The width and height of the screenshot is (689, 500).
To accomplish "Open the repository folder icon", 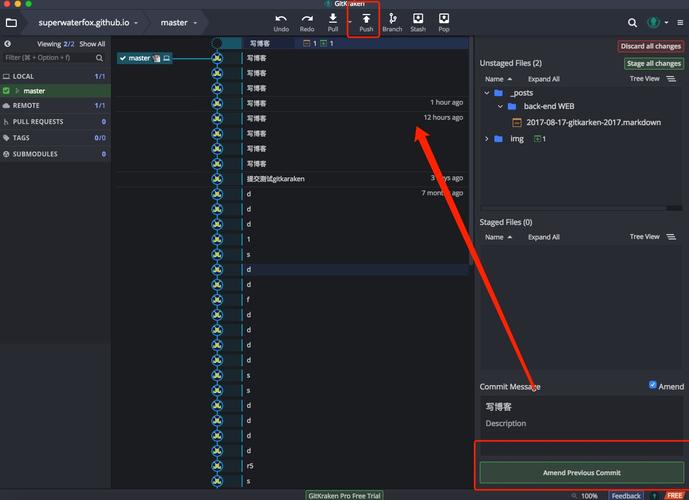I will 11,22.
